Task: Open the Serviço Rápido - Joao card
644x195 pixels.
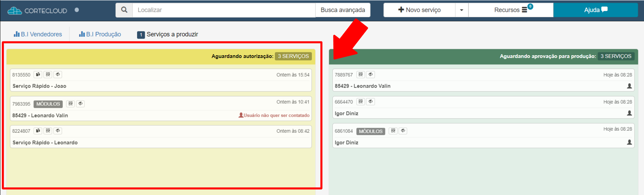Action: point(161,80)
